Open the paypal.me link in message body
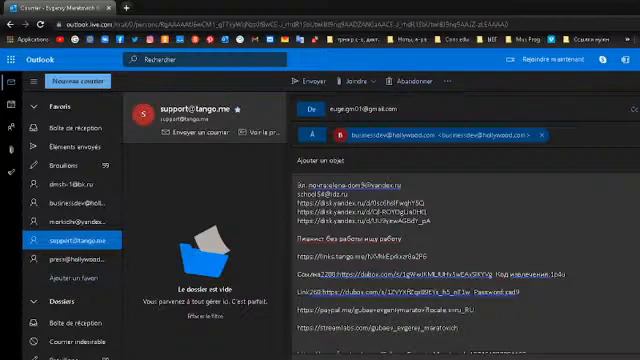Image resolution: width=640 pixels, height=360 pixels. pyautogui.click(x=385, y=310)
